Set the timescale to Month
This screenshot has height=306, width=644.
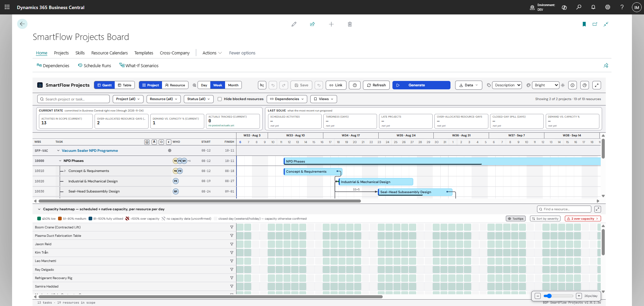(233, 85)
